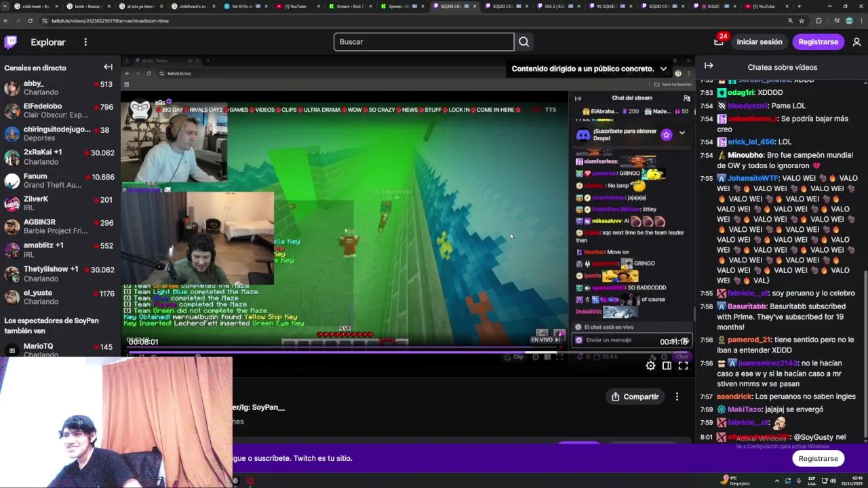Open the ESP LAA language switcher
The width and height of the screenshot is (868, 488).
(812, 481)
